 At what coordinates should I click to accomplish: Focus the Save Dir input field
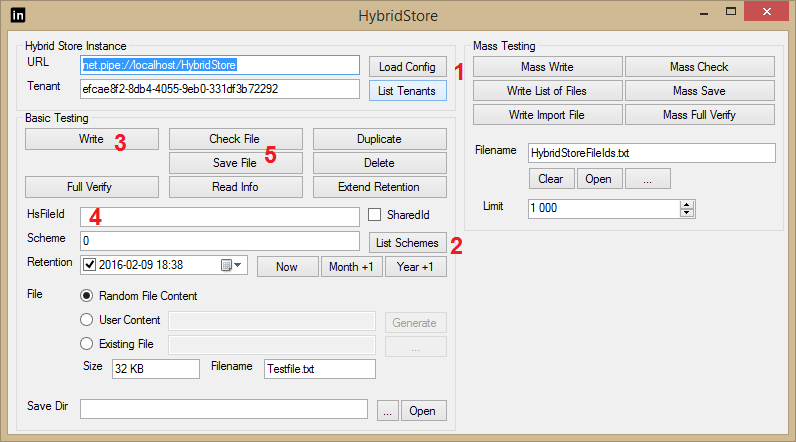point(224,409)
